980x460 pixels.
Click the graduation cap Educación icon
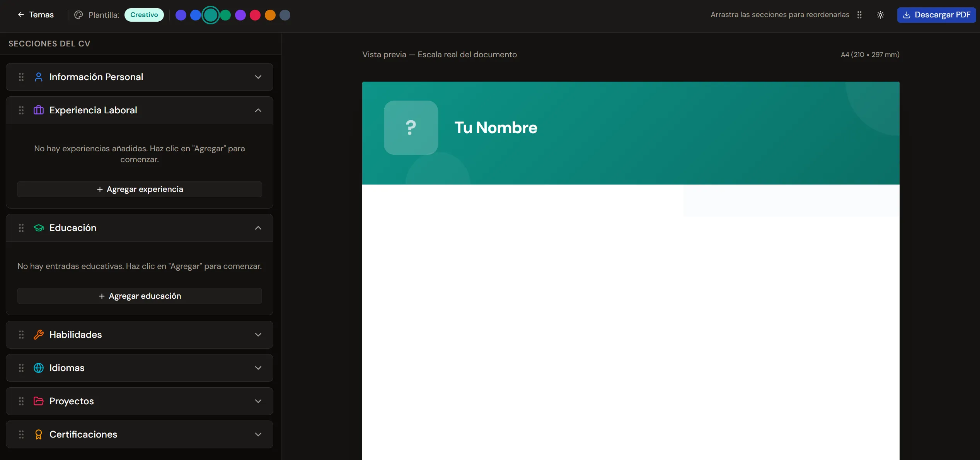(x=39, y=227)
